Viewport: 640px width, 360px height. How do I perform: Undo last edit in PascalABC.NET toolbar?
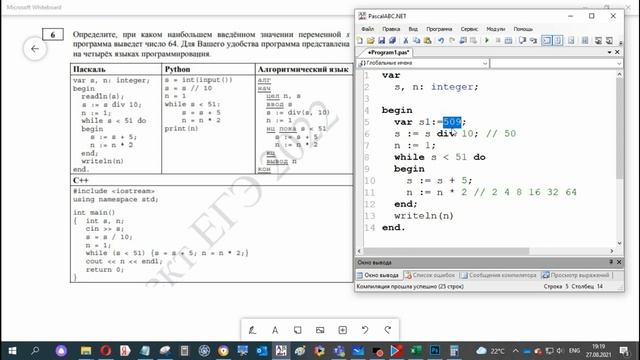coord(441,40)
